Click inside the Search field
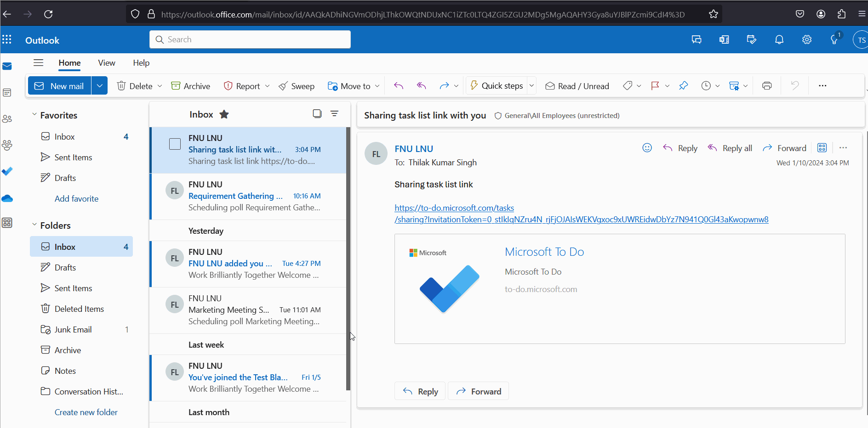Image resolution: width=868 pixels, height=428 pixels. [x=250, y=39]
